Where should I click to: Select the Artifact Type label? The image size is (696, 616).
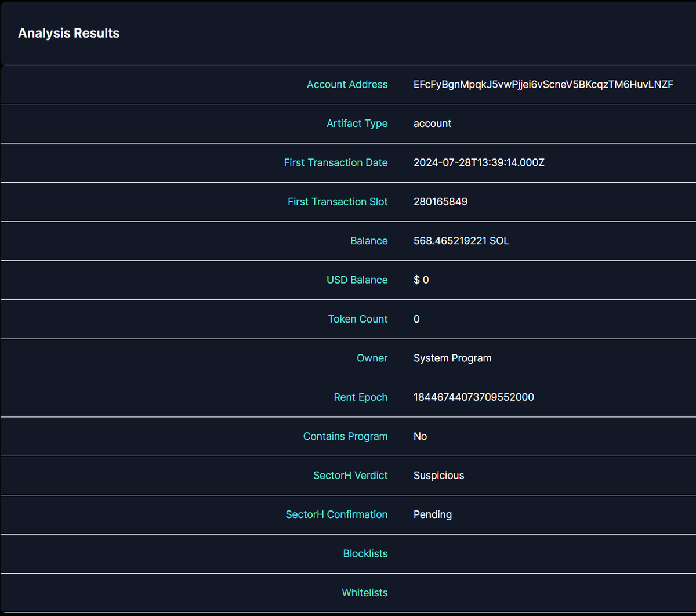(x=357, y=124)
